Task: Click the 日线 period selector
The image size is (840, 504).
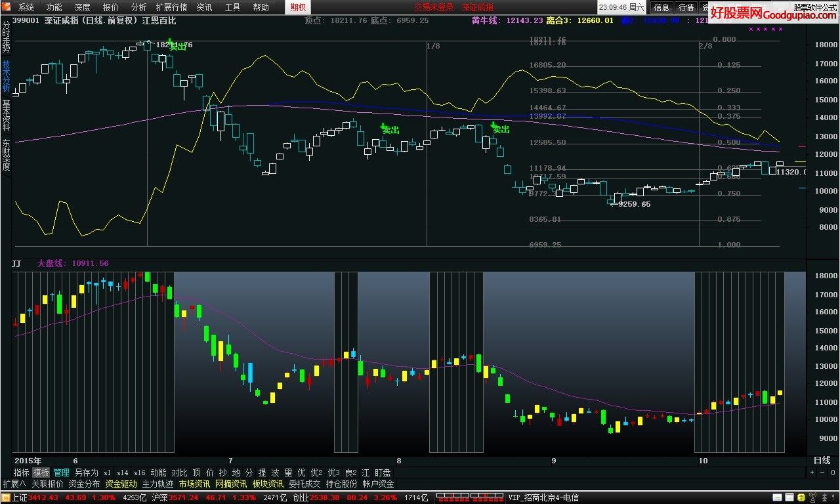Action: pyautogui.click(x=822, y=461)
